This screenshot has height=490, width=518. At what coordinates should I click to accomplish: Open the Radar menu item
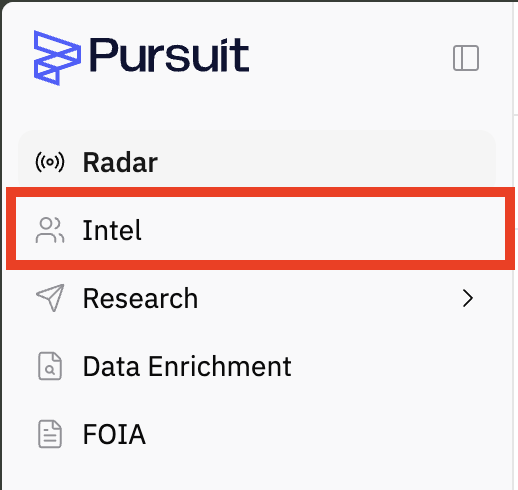(x=257, y=162)
